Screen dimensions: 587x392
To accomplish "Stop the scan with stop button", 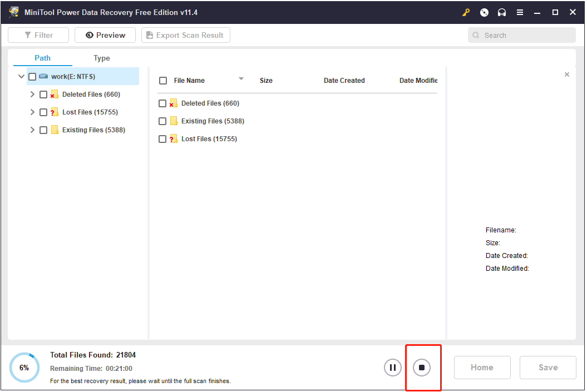I will click(x=422, y=368).
